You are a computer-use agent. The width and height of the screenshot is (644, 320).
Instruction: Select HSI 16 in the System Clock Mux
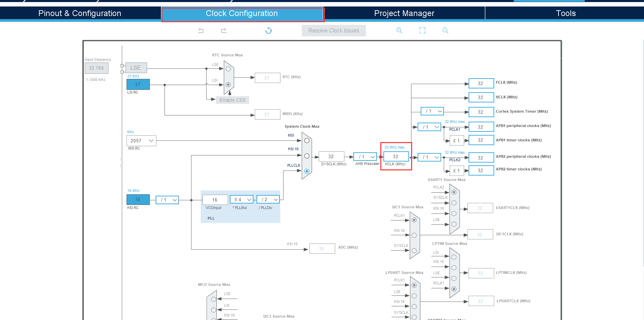307,156
